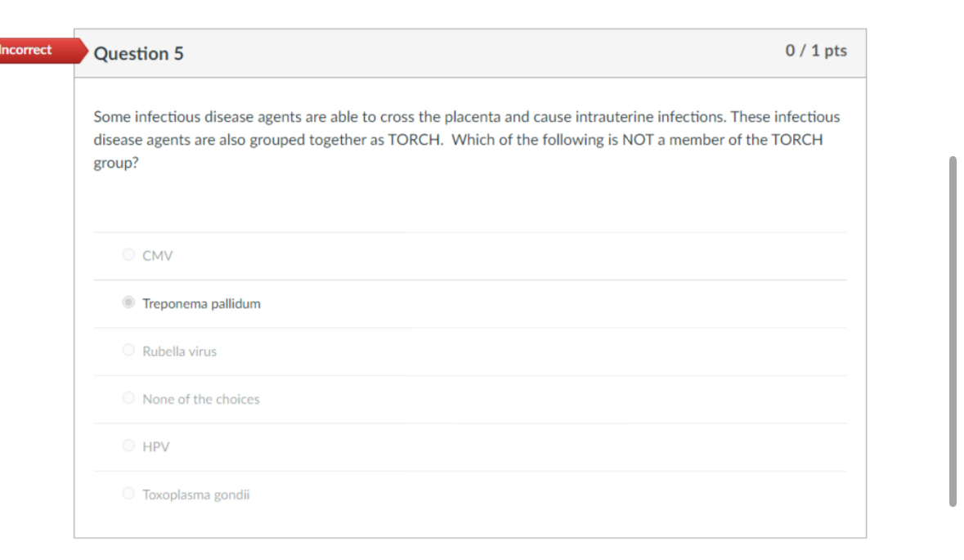Pick the HPV answer option
Screen dimensions: 964x560
pos(128,446)
